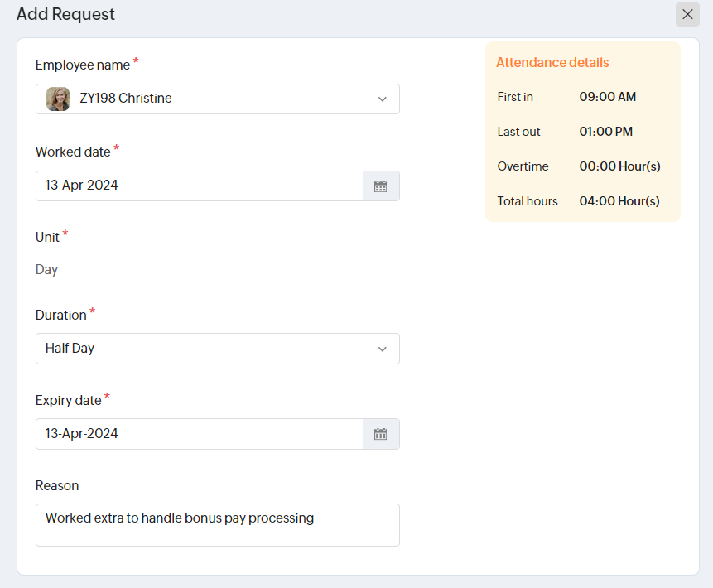713x588 pixels.
Task: Click the Last out time 01:00 PM
Action: (606, 132)
